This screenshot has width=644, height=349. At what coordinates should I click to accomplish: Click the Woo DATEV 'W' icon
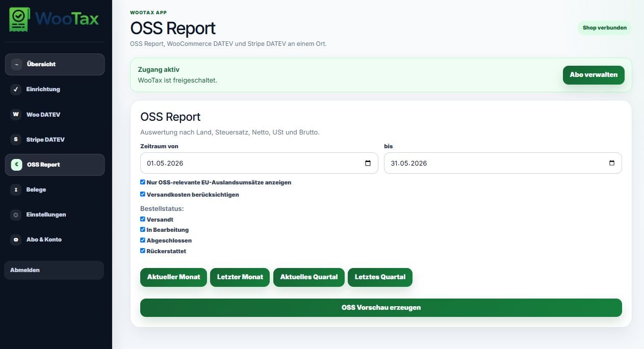pos(16,115)
